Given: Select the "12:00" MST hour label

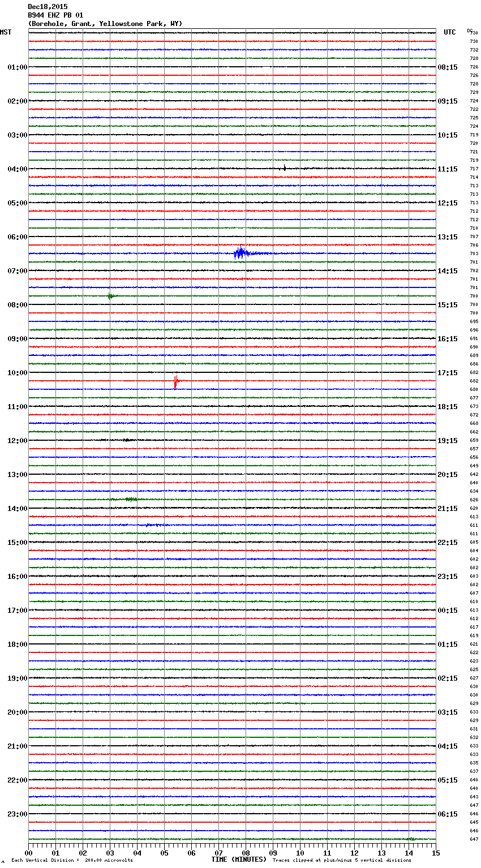Looking at the screenshot, I should [x=18, y=441].
